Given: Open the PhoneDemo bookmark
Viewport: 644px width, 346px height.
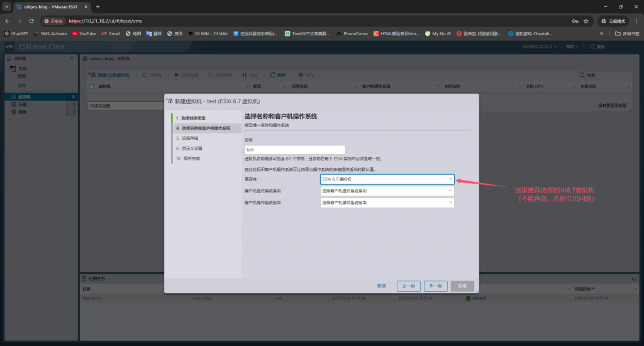Looking at the screenshot, I should point(352,34).
